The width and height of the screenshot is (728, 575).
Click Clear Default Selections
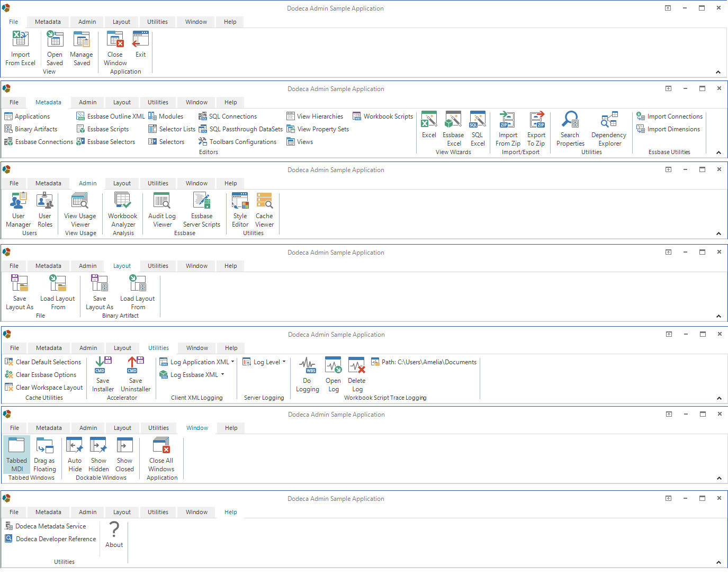(43, 362)
